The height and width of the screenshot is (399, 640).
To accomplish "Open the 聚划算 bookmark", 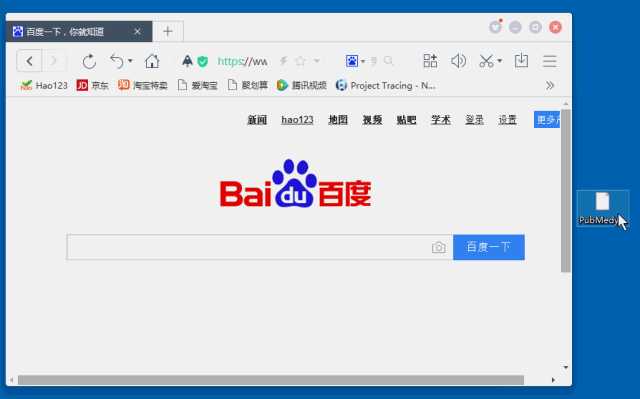I will pyautogui.click(x=248, y=85).
